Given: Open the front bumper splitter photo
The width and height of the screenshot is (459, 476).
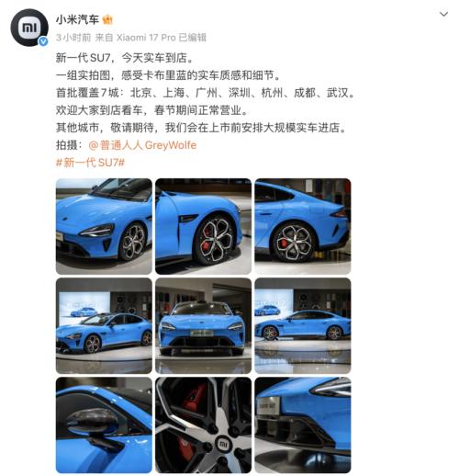Looking at the screenshot, I should 303,425.
